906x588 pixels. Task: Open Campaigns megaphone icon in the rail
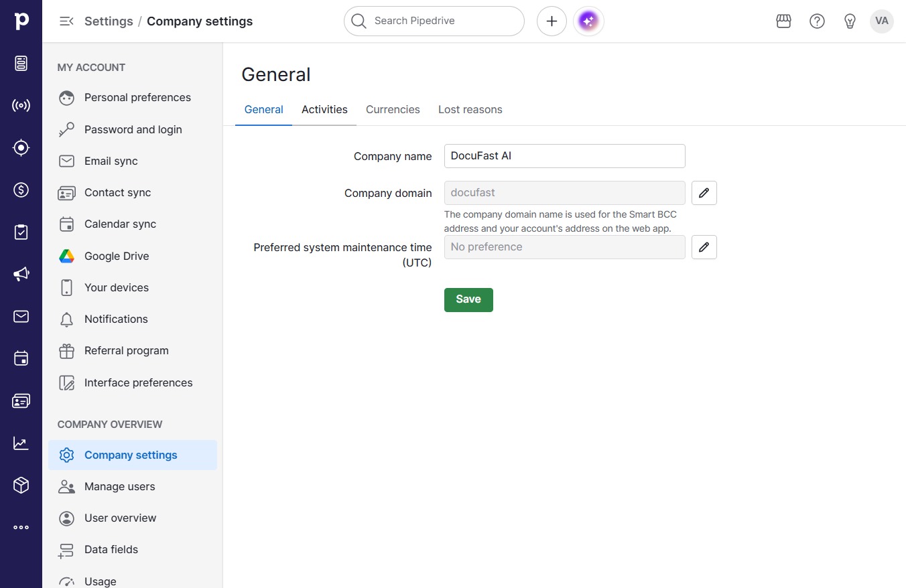tap(21, 274)
